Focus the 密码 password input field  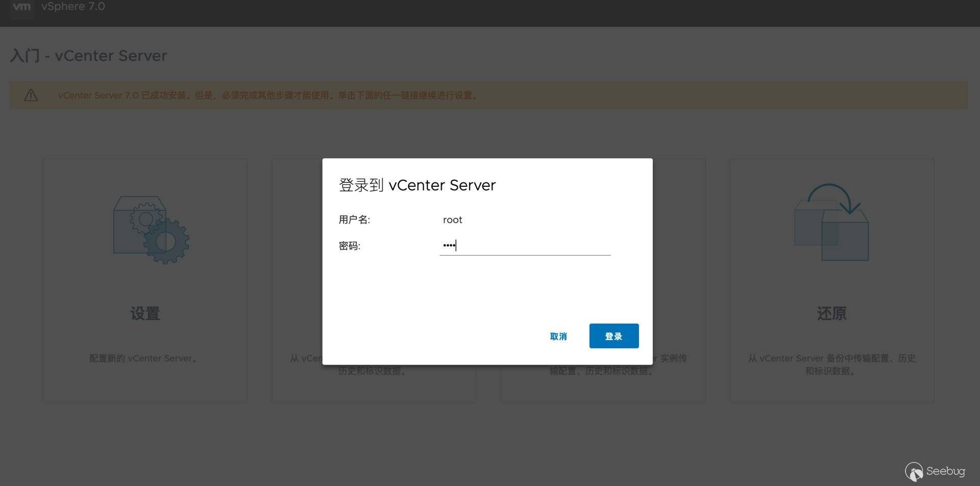click(525, 246)
